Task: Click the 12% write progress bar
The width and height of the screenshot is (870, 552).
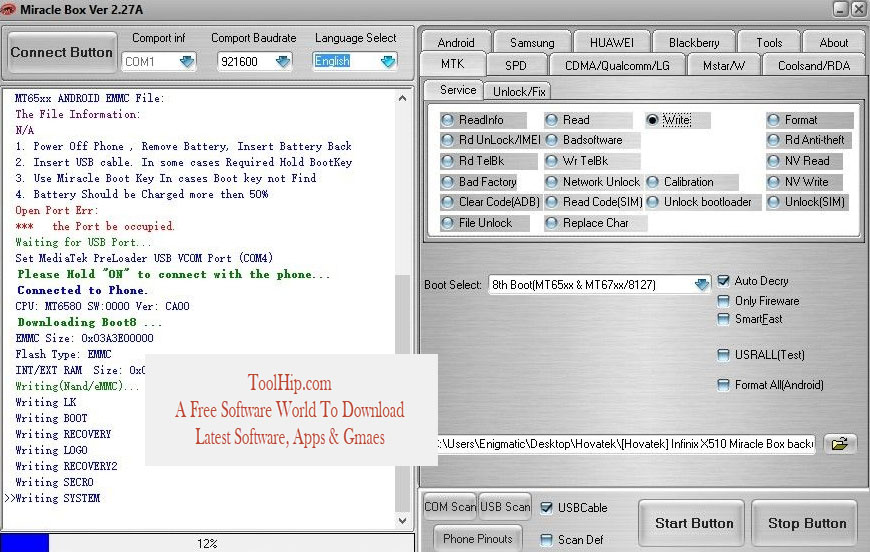Action: coord(207,543)
